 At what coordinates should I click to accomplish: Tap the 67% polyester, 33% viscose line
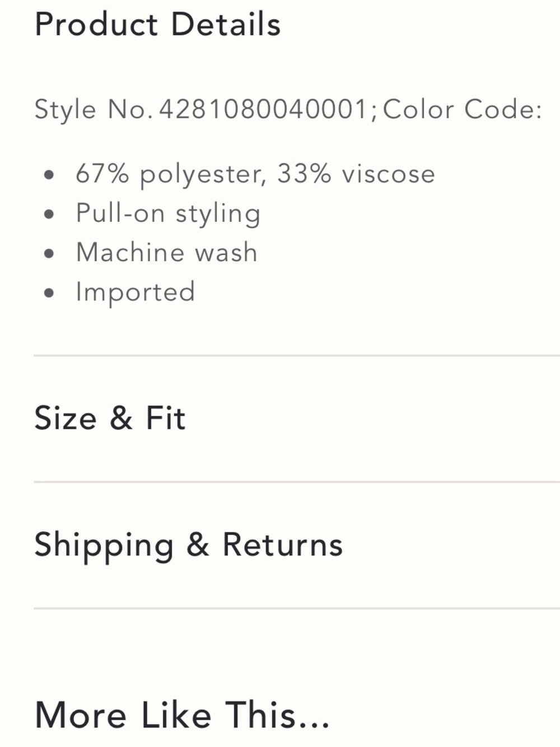(x=255, y=174)
